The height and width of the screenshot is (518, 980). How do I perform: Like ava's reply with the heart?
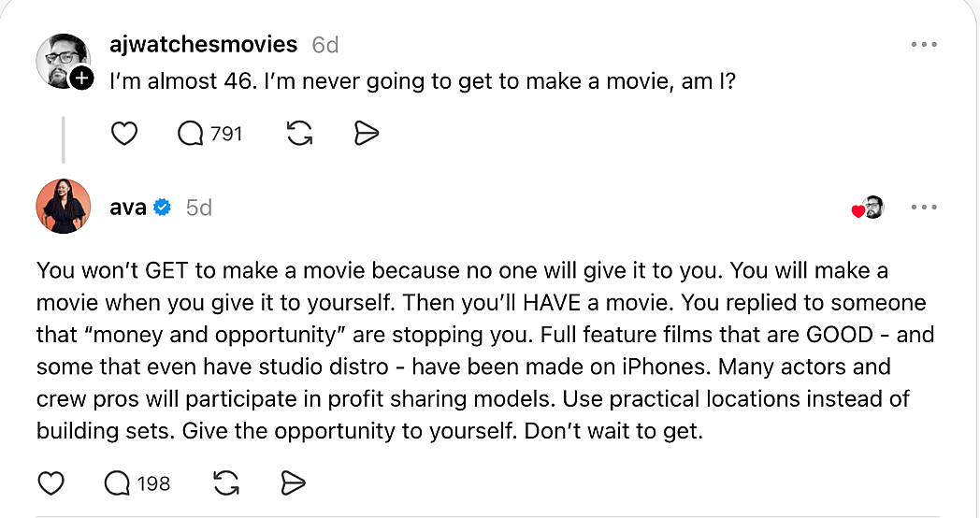click(x=50, y=482)
